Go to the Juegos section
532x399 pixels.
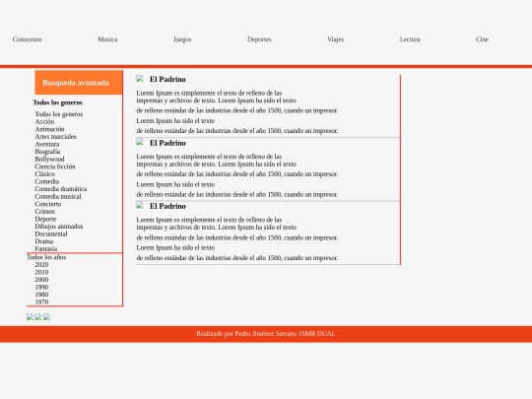(x=182, y=39)
